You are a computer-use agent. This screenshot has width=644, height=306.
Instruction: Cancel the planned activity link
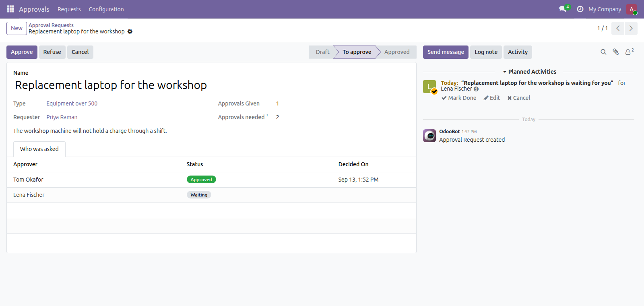[519, 98]
